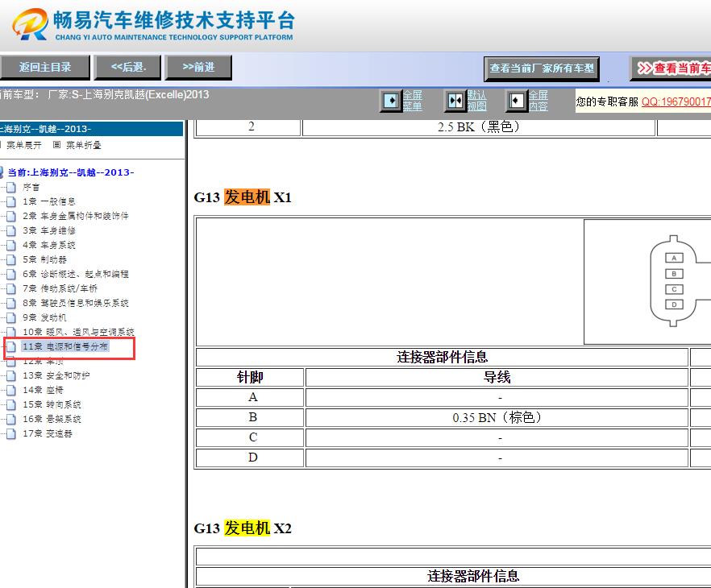Click the full-screen menu layout icon

click(x=390, y=100)
